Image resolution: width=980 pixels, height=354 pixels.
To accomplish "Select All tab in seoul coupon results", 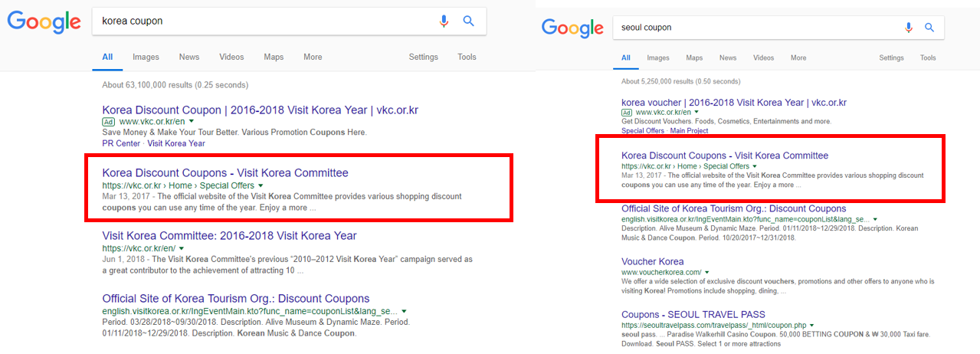I will pos(626,57).
